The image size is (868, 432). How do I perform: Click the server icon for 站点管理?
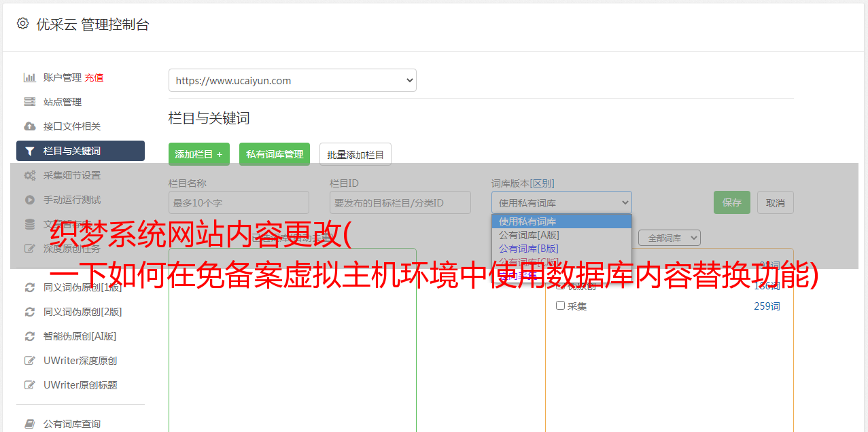30,102
